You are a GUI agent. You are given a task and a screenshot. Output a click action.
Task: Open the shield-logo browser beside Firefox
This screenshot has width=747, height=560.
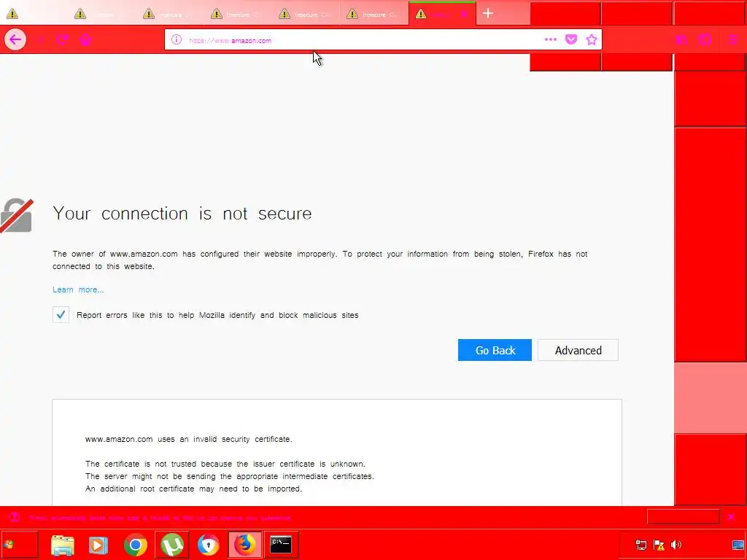coord(208,545)
